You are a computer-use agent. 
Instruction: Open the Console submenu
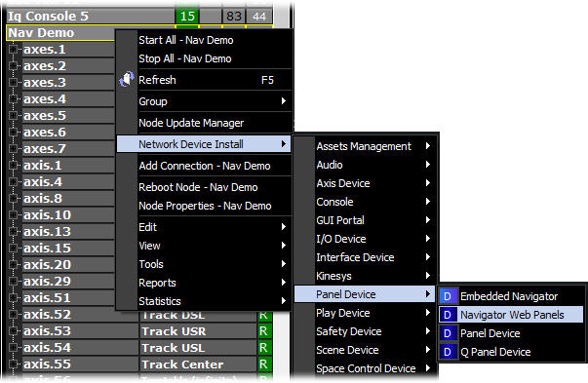pos(366,202)
